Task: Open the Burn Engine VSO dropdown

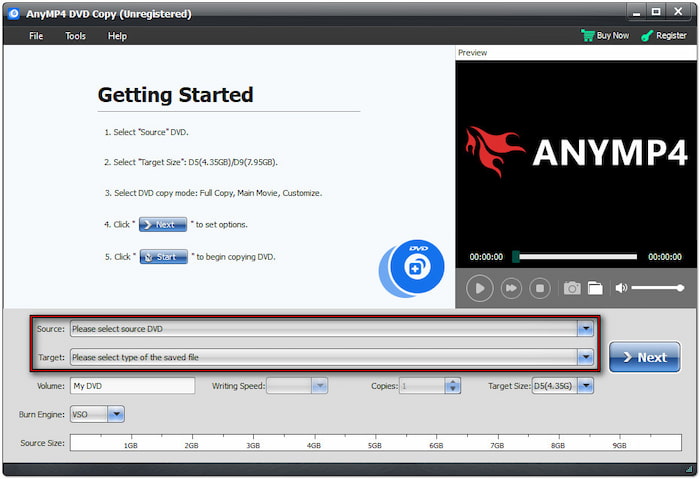Action: (x=116, y=413)
